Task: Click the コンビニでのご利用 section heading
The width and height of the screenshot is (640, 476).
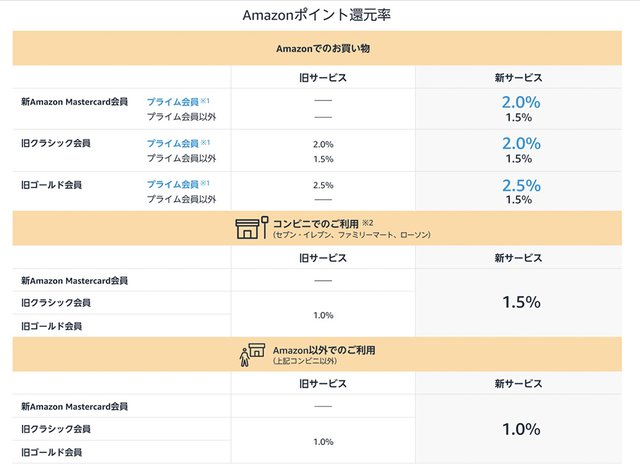Action: point(315,222)
